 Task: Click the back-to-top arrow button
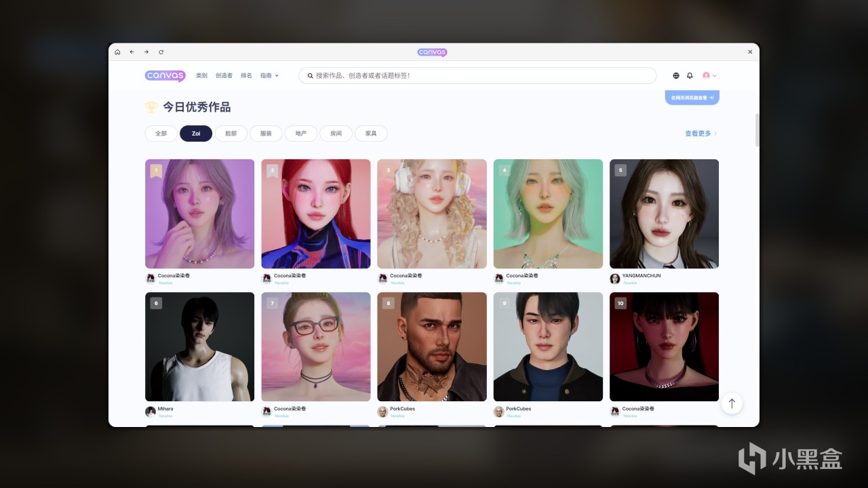click(x=732, y=403)
